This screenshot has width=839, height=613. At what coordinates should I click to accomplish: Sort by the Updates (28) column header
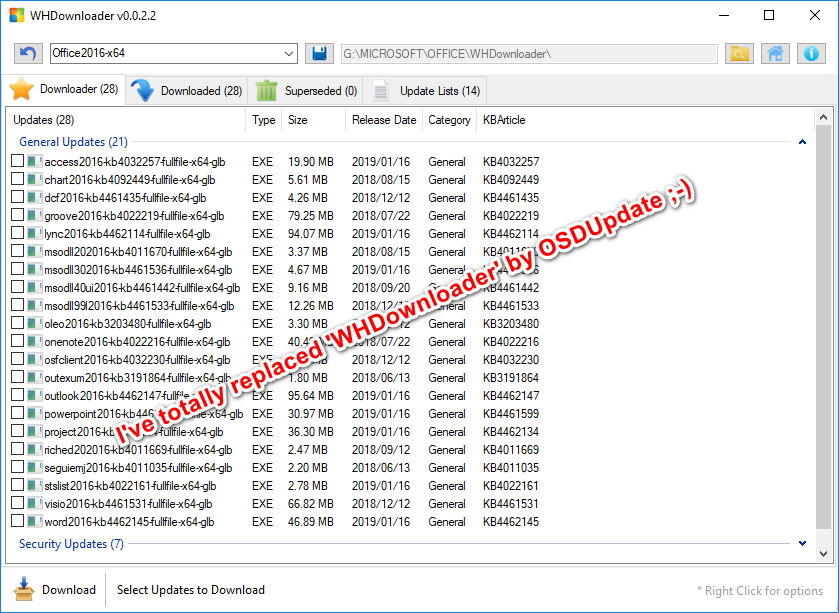(126, 120)
